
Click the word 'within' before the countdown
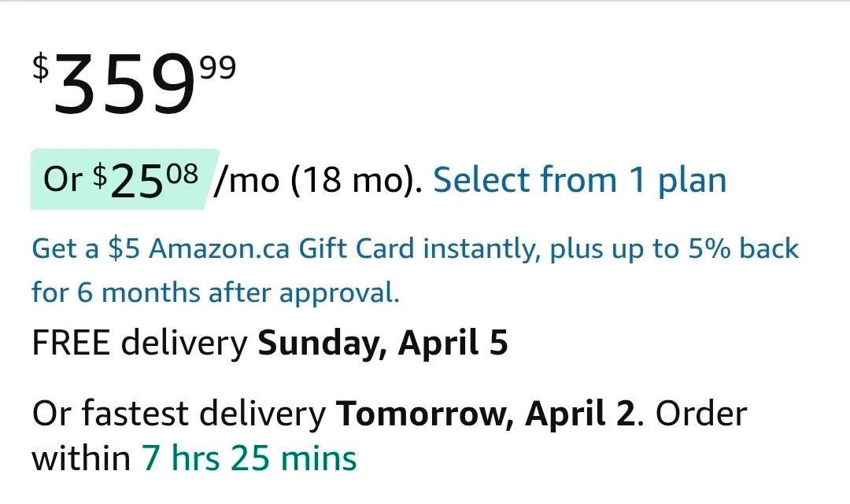[x=80, y=457]
